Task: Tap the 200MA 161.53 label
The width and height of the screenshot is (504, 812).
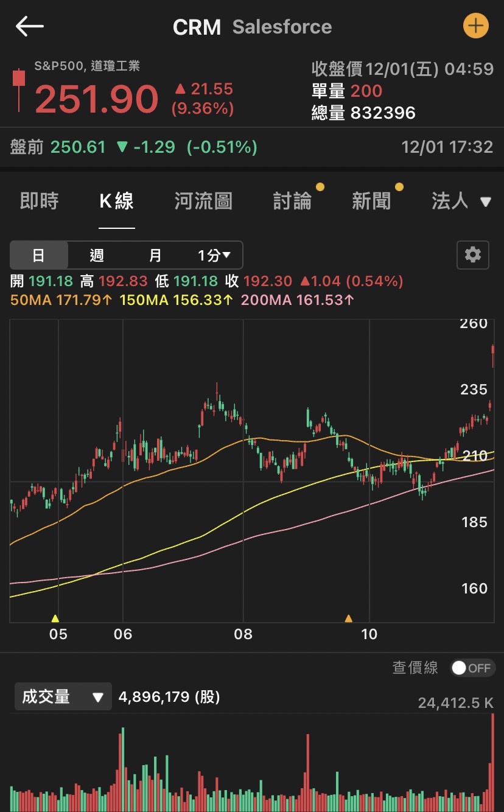Action: click(x=298, y=299)
